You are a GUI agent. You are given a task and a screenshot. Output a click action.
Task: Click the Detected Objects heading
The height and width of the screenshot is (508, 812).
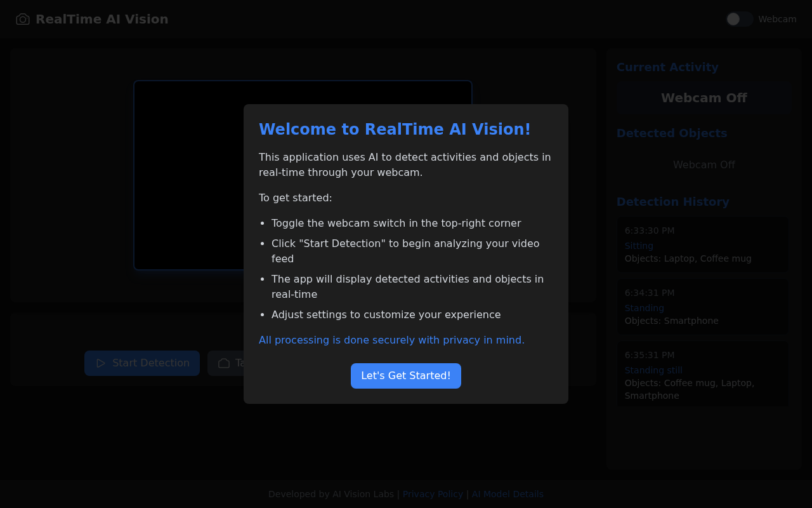point(672,133)
